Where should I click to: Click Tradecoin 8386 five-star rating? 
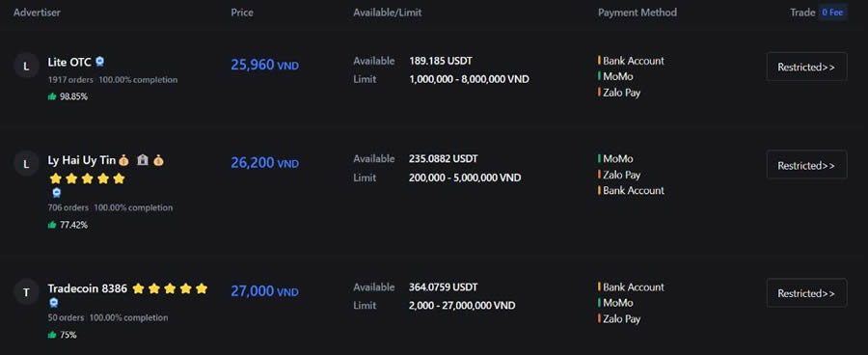[170, 288]
